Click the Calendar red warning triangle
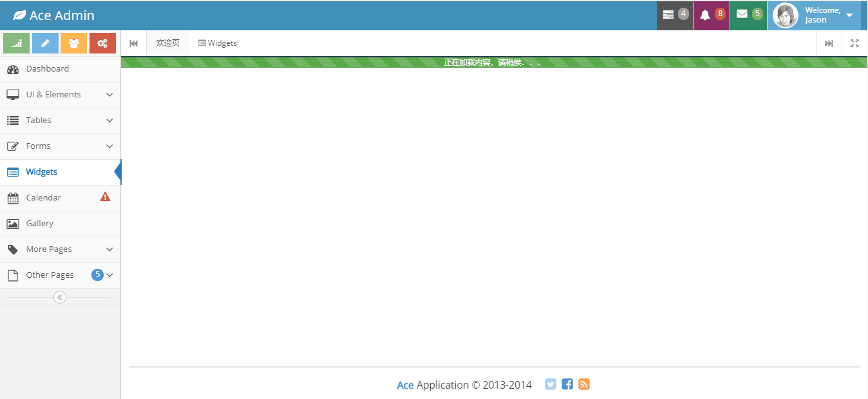 (x=105, y=197)
